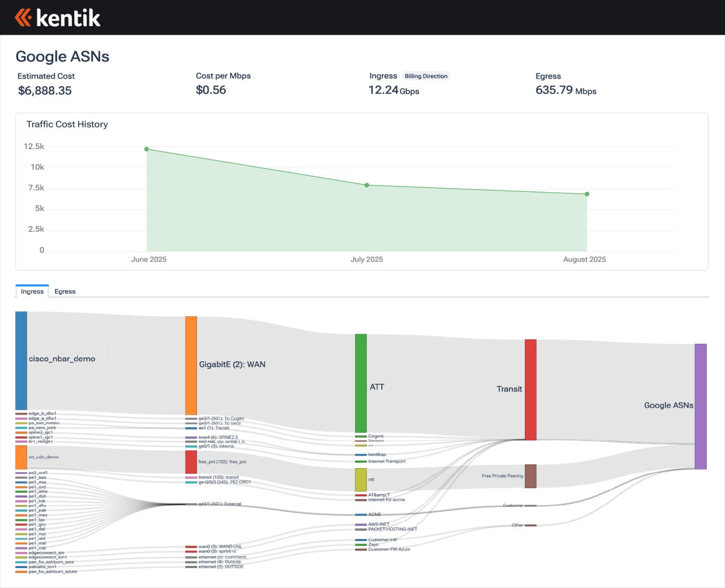The height and width of the screenshot is (588, 725).
Task: Click the pa_new_york device label
Action: (x=42, y=428)
